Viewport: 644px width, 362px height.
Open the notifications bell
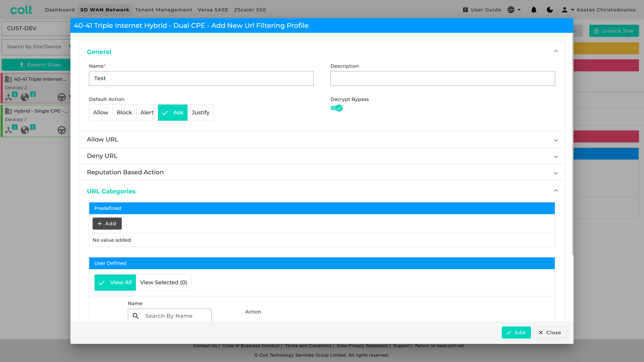[534, 10]
